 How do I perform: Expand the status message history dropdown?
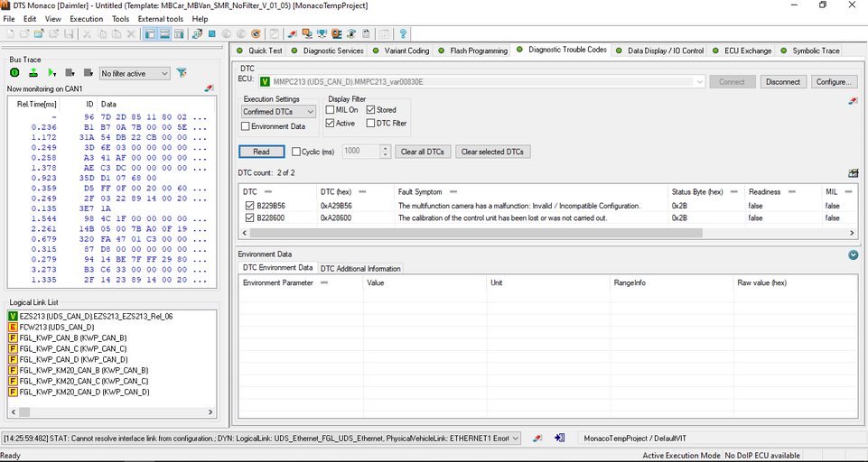coord(516,439)
